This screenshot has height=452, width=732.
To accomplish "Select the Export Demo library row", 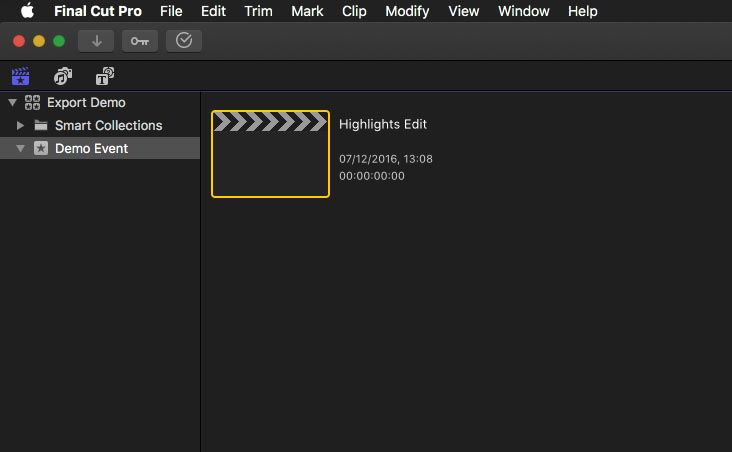I will point(100,102).
